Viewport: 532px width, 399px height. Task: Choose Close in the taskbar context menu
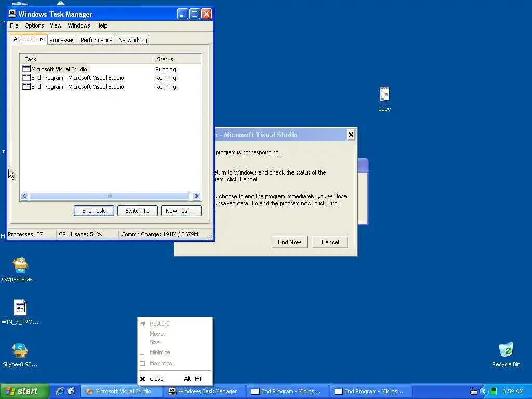175,379
